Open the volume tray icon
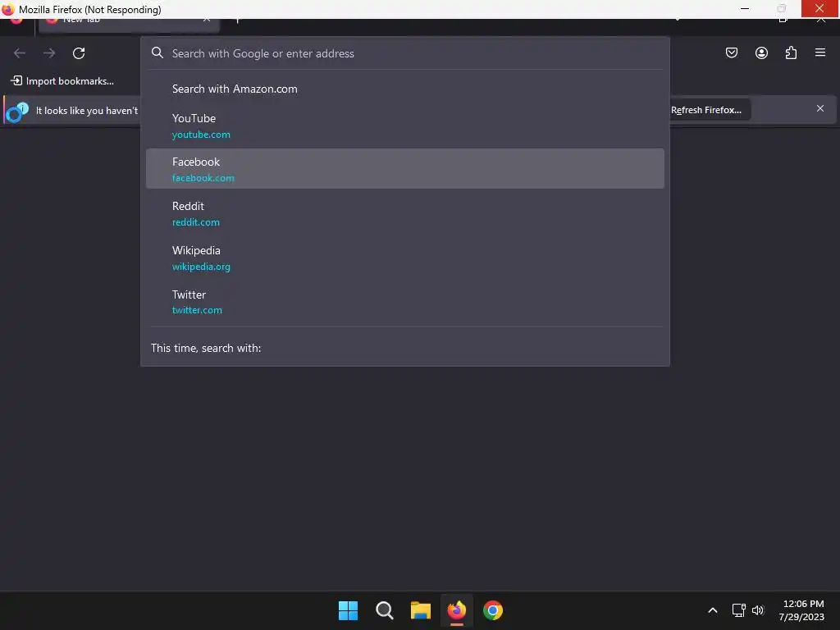The width and height of the screenshot is (840, 630). click(x=757, y=610)
